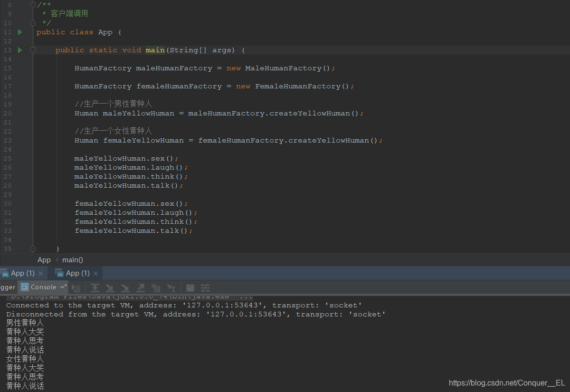Screen dimensions: 570x392
Task: Click the fold end marker at line 35
Action: (33, 249)
